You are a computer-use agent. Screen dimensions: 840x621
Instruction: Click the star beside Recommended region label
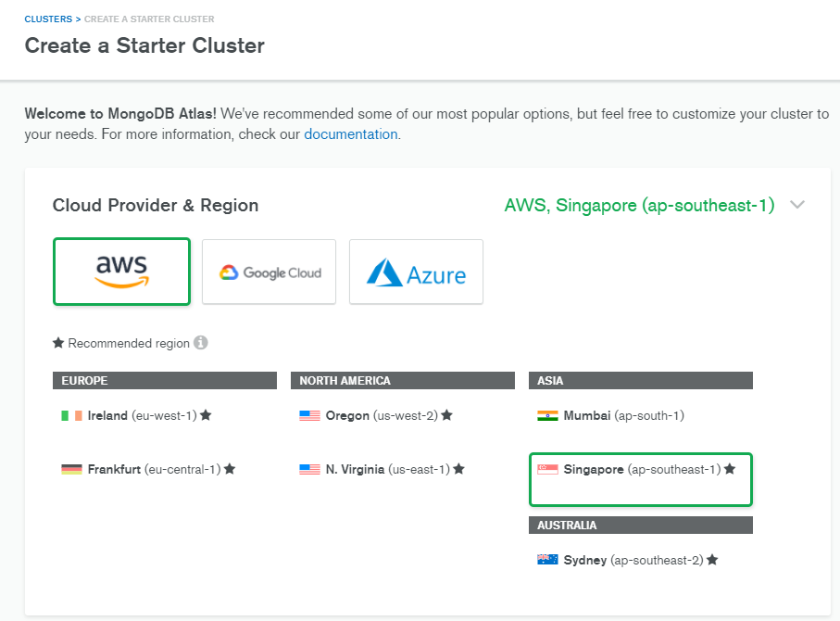pos(58,343)
